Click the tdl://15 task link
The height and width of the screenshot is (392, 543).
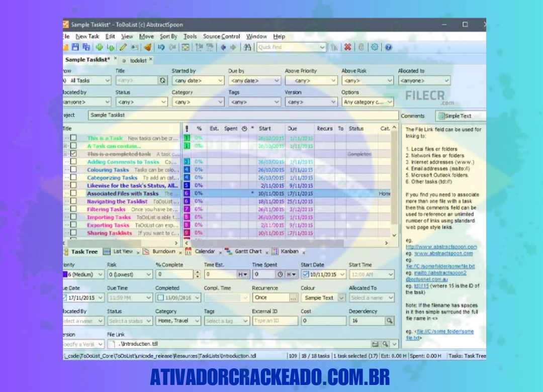[x=422, y=285]
